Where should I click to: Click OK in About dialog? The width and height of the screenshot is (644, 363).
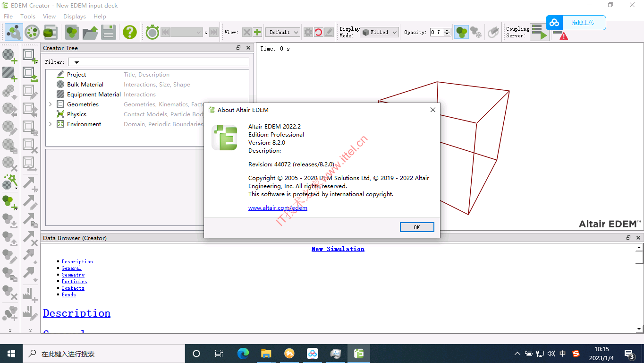coord(416,227)
